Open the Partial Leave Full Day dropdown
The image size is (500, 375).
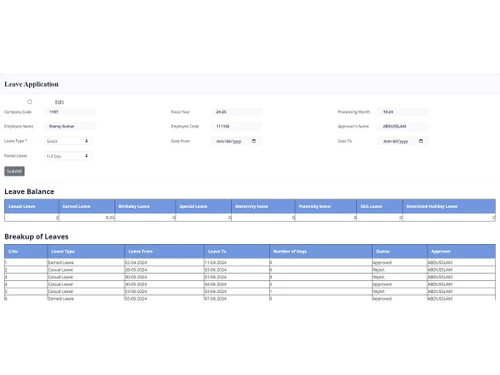[x=68, y=156]
